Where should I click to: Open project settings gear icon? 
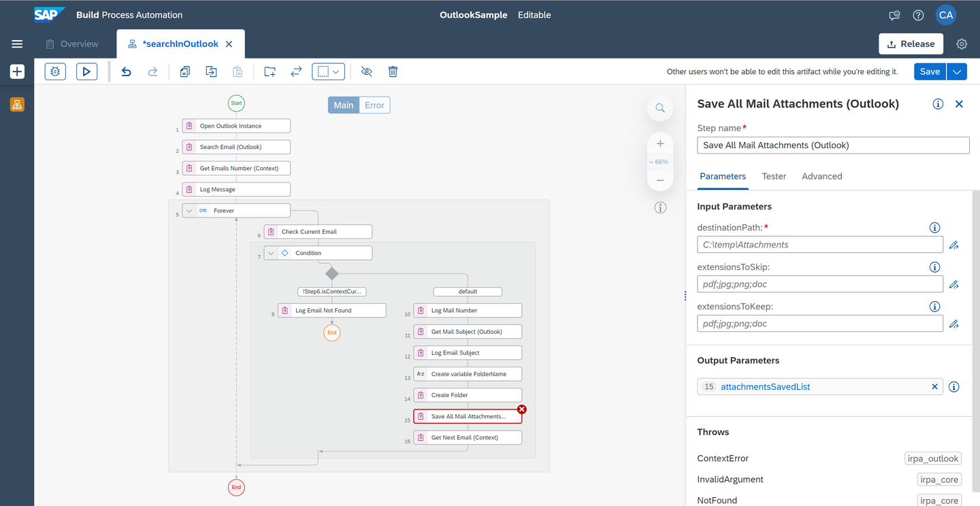pyautogui.click(x=962, y=44)
